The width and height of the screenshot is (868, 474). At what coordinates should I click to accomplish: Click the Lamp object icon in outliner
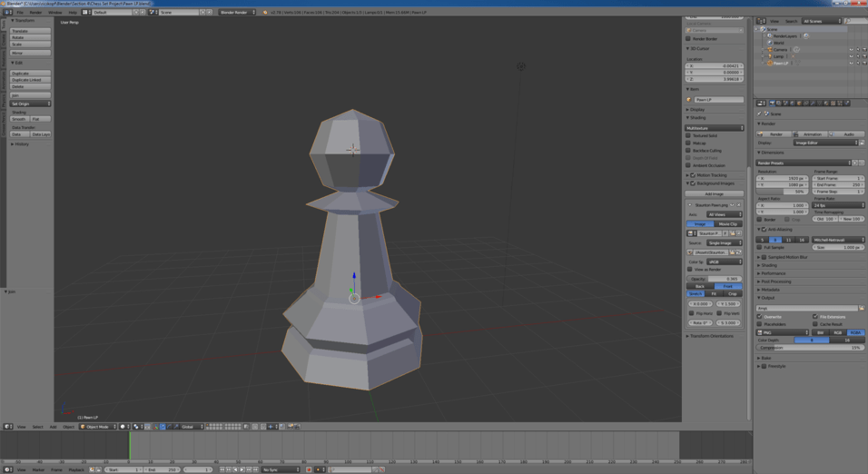769,56
